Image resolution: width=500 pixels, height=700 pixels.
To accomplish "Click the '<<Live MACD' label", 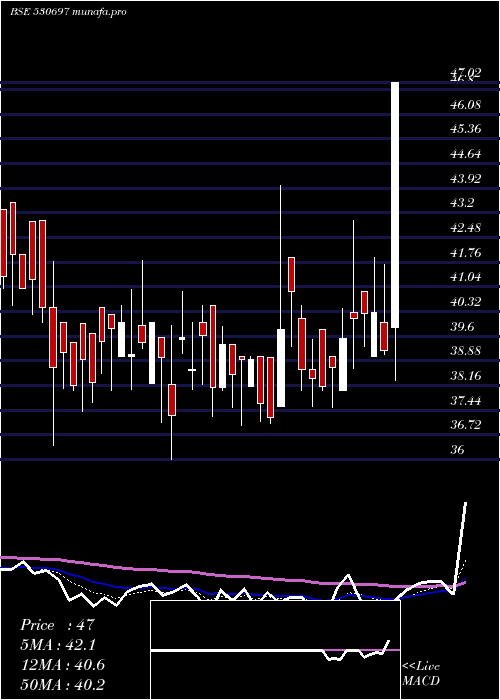I will pos(421,673).
